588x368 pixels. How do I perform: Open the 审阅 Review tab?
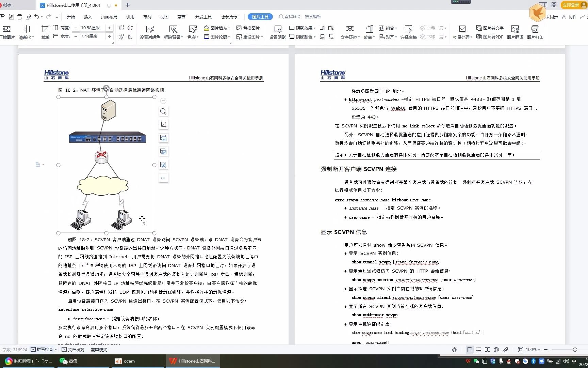[147, 17]
